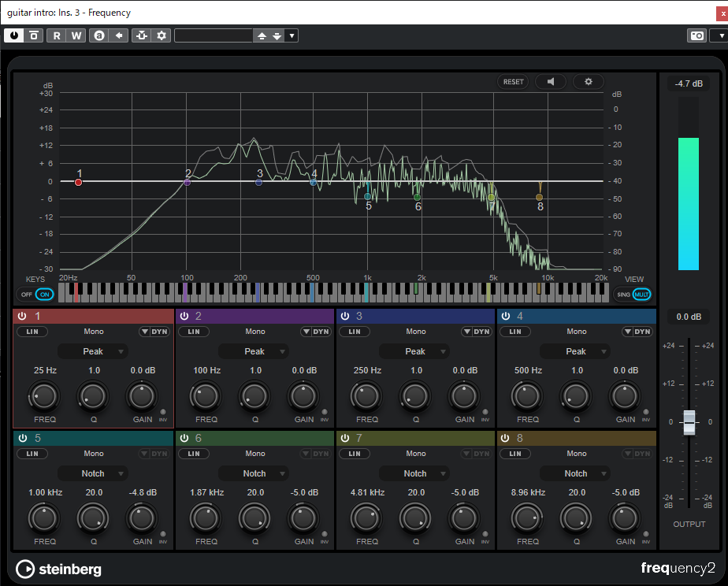Screen dimensions: 728x586
Task: Click the Mono channel setting on band 8
Action: [x=577, y=454]
